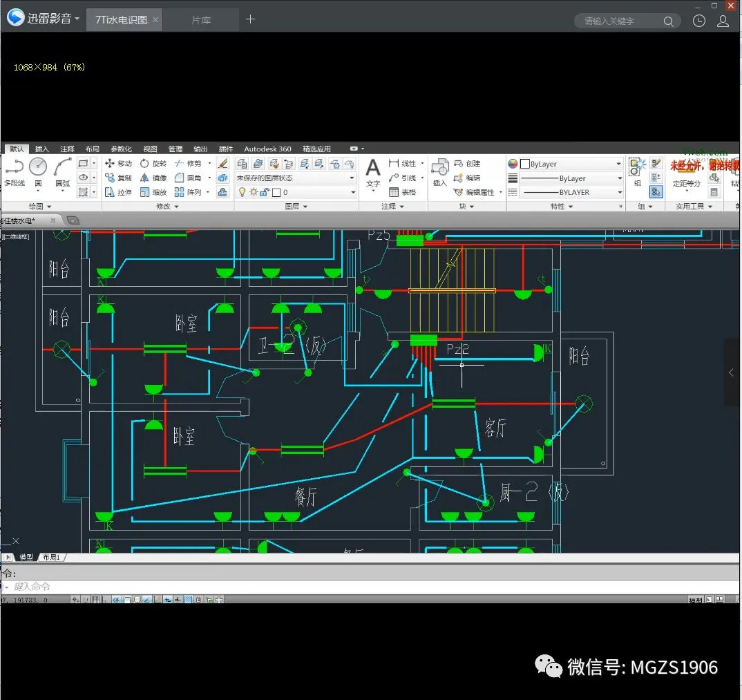The image size is (742, 700).
Task: Select the Arc (圆弧) tool
Action: click(62, 173)
